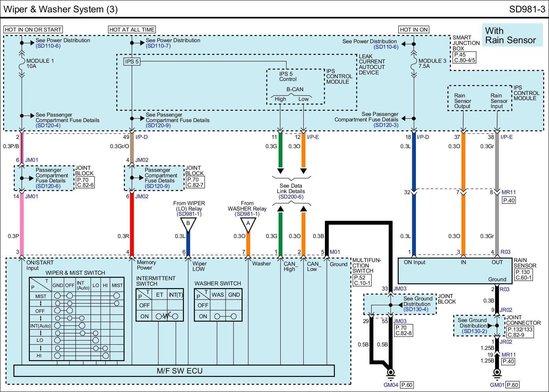Follow the SD130-2 ground distribution link
Screen dimensions: 549x392
(474, 331)
